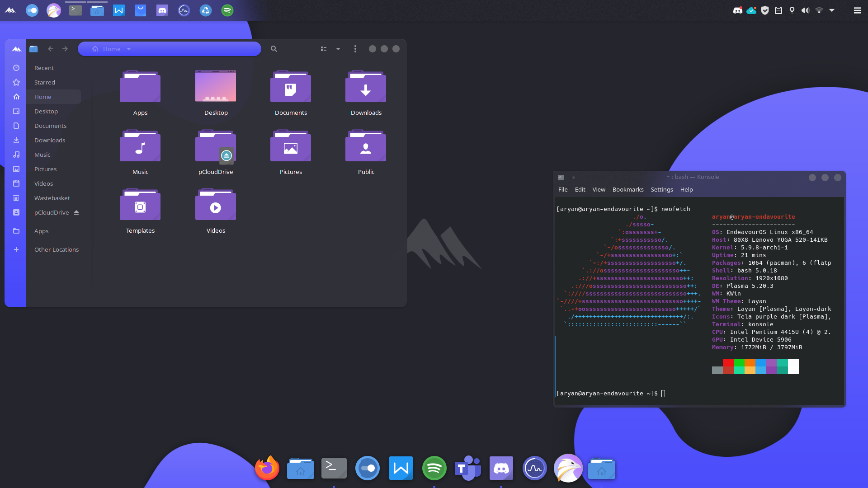Open the view options dropdown arrow
Image resolution: width=868 pixels, height=488 pixels.
(338, 49)
